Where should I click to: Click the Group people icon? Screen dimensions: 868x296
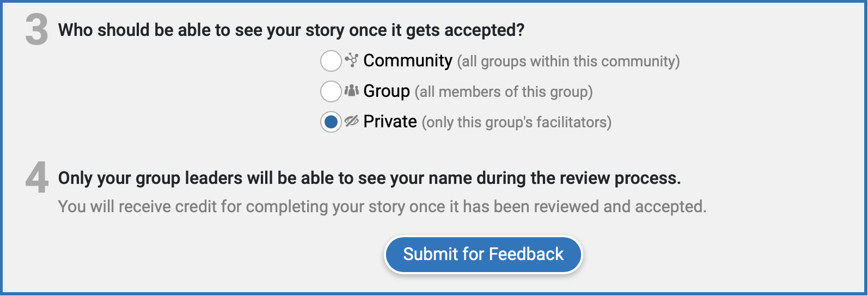[352, 91]
